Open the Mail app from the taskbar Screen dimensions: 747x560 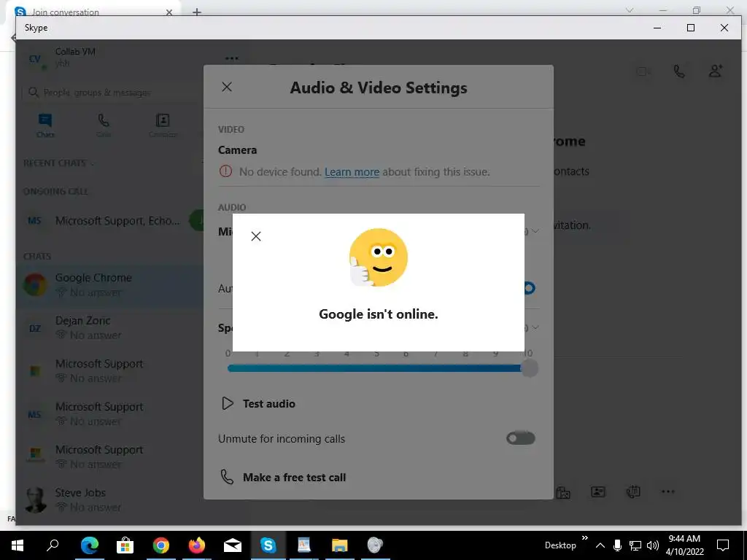coord(233,545)
